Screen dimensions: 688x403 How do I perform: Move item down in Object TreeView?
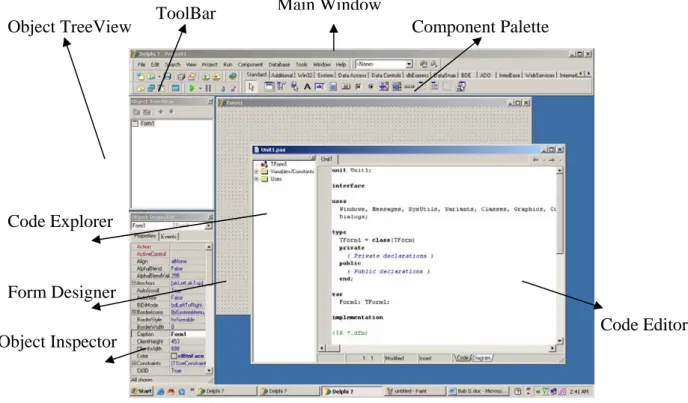click(x=171, y=112)
